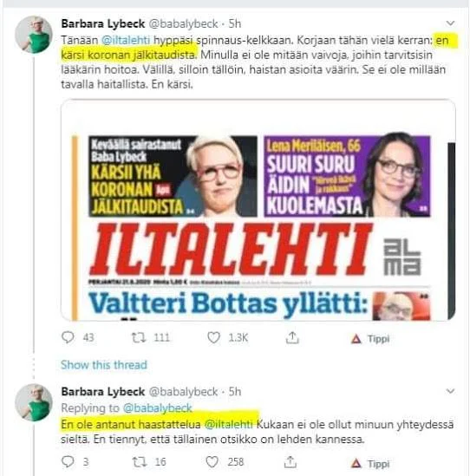Expand the first tweet's options chevron

click(x=450, y=23)
